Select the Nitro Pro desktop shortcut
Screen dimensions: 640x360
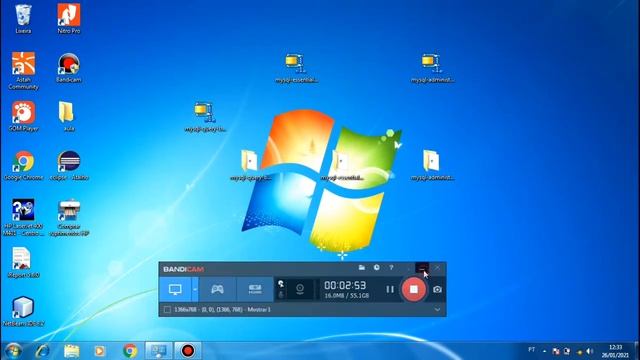69,19
